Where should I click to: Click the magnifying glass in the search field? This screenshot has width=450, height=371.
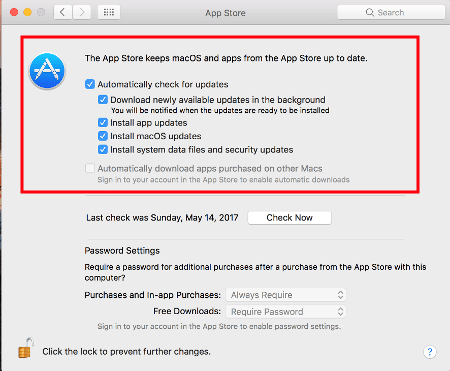tap(370, 12)
